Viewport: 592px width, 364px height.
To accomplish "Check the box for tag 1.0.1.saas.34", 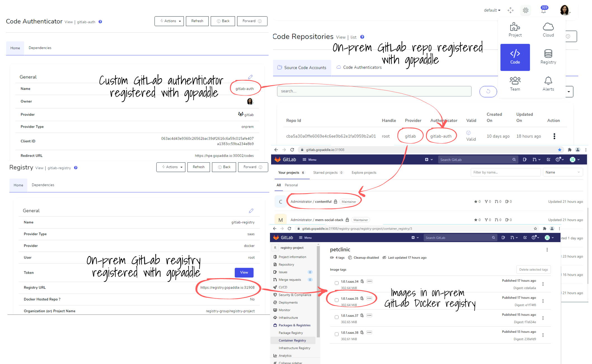I will tap(337, 283).
